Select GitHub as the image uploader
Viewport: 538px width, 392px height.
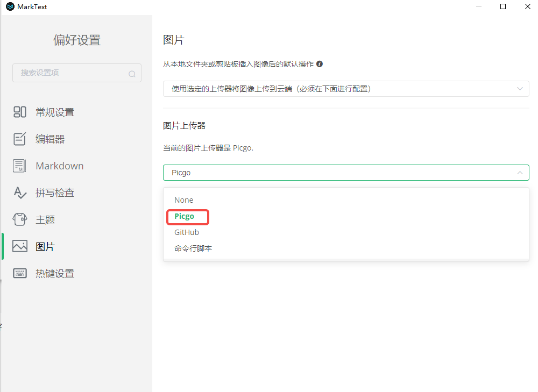pos(186,232)
